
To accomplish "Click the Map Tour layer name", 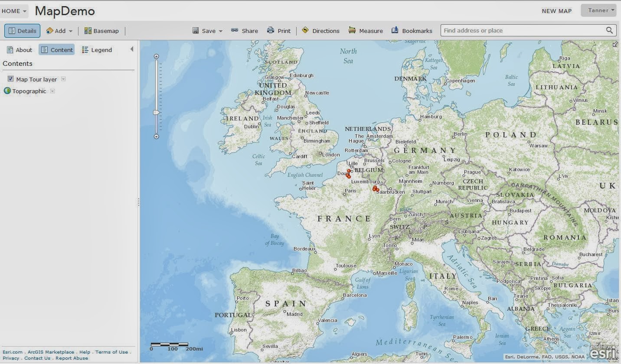I will [36, 79].
